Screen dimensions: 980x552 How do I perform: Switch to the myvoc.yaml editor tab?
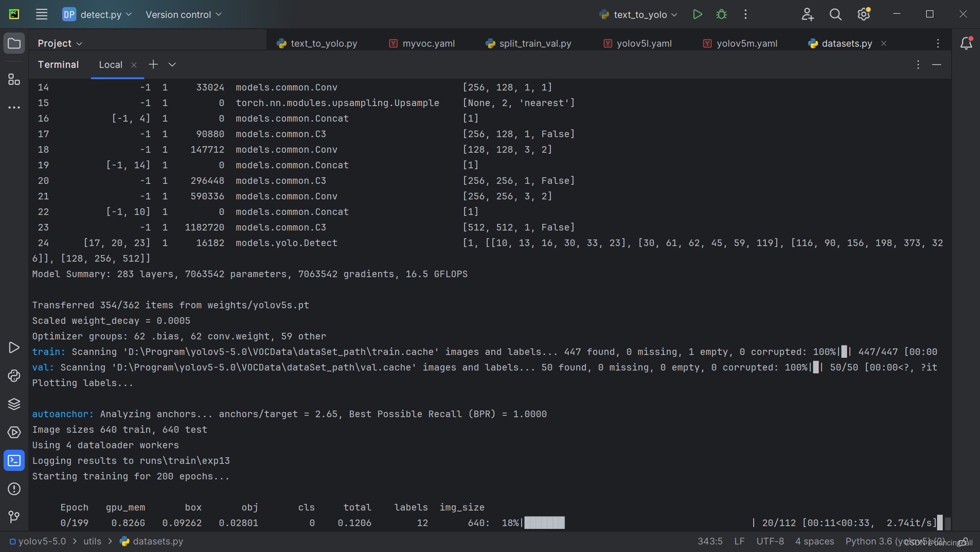click(x=428, y=43)
